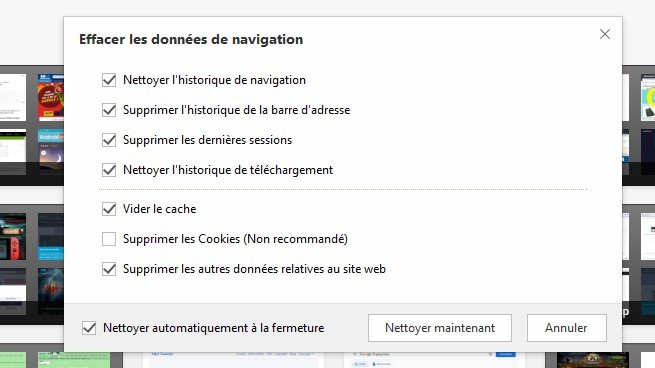The height and width of the screenshot is (368, 655).
Task: Select the dark page with blue banner thumbnail
Action: [51, 237]
